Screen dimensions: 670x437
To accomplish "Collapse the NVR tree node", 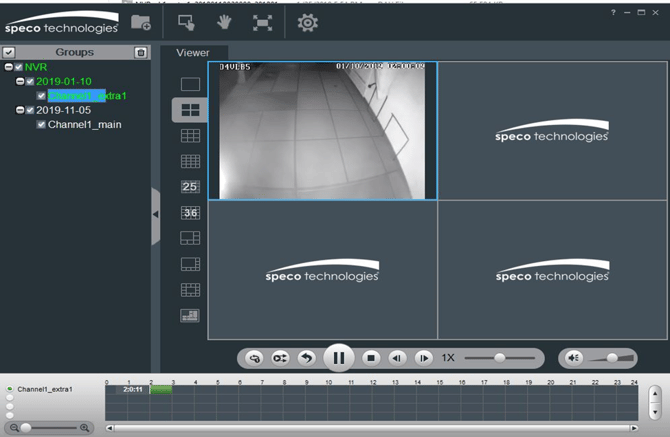I will pos(9,67).
